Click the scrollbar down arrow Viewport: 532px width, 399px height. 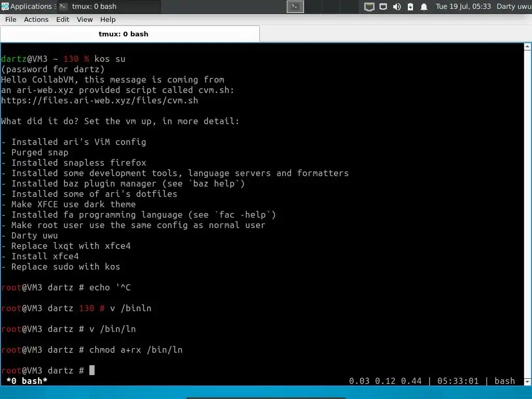click(527, 382)
